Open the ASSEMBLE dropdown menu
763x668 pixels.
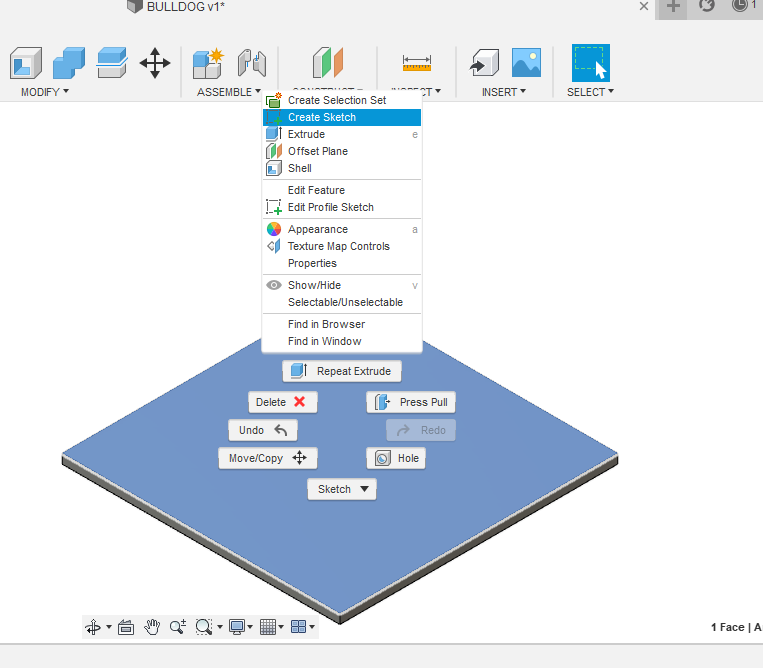click(229, 92)
